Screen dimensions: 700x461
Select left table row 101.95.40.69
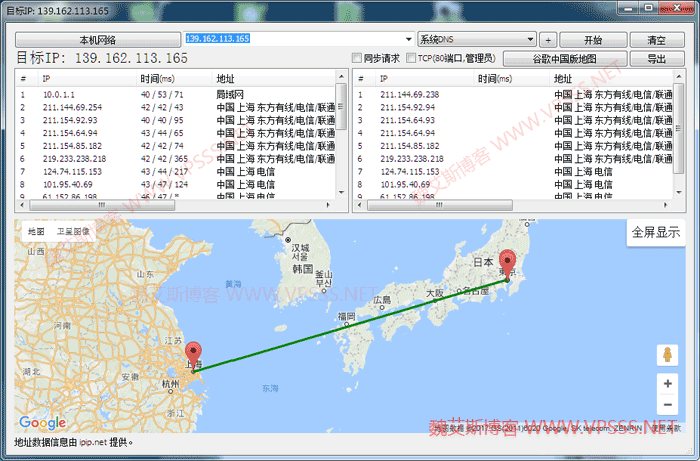176,185
